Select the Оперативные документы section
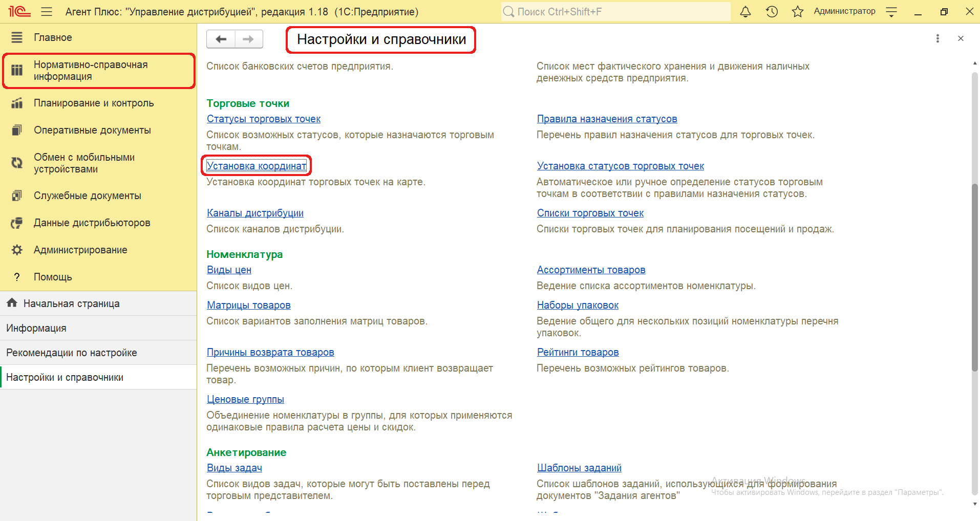The height and width of the screenshot is (521, 980). click(92, 130)
